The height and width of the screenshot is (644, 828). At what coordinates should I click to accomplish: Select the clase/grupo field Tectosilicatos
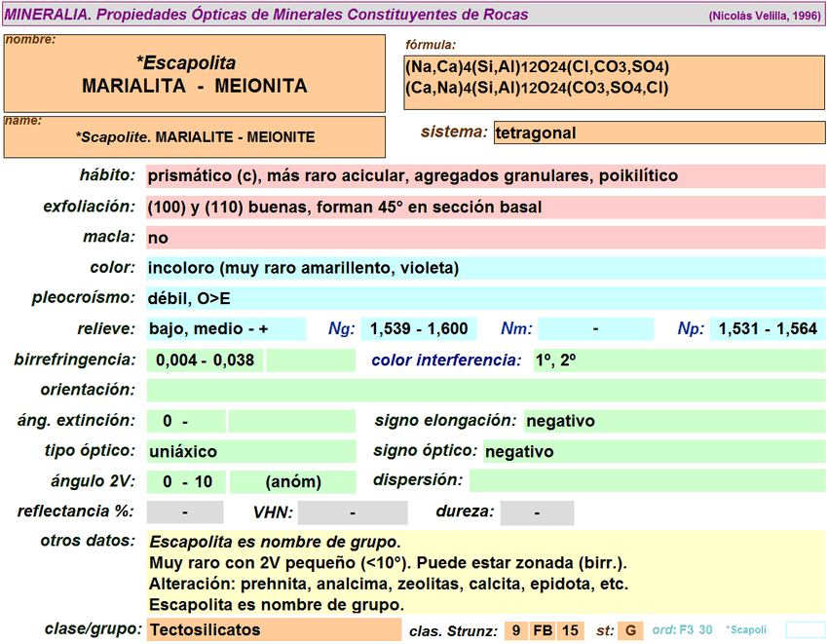(x=273, y=629)
